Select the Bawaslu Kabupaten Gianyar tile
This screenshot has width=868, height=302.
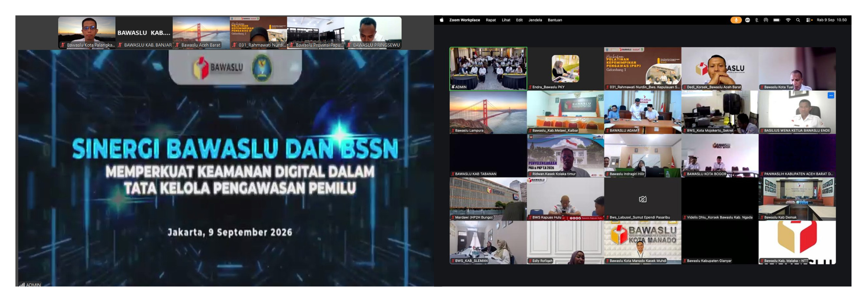(720, 242)
